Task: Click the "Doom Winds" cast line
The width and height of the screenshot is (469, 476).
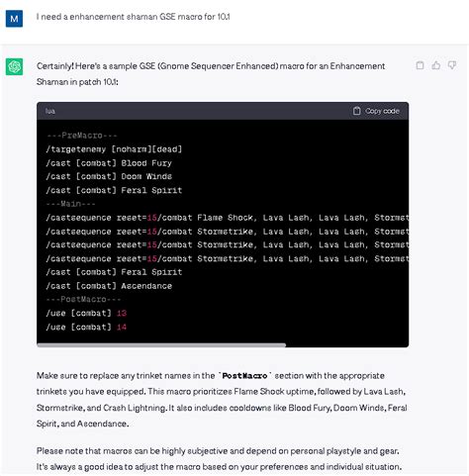Action: click(x=109, y=176)
